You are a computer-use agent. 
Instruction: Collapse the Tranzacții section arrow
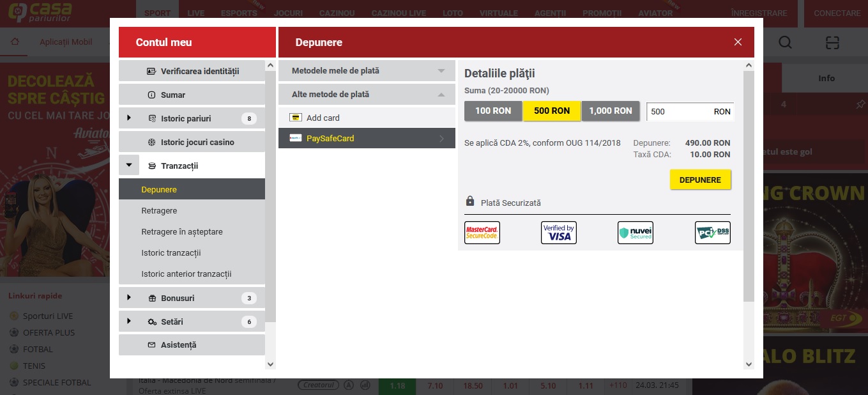click(128, 166)
